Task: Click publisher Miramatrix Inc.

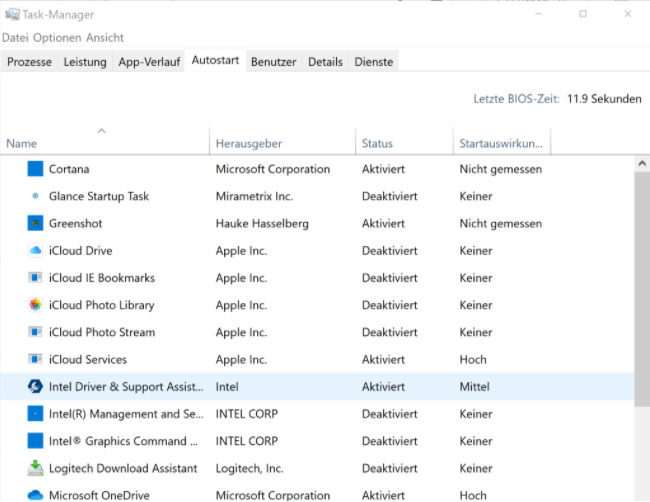Action: pos(254,196)
